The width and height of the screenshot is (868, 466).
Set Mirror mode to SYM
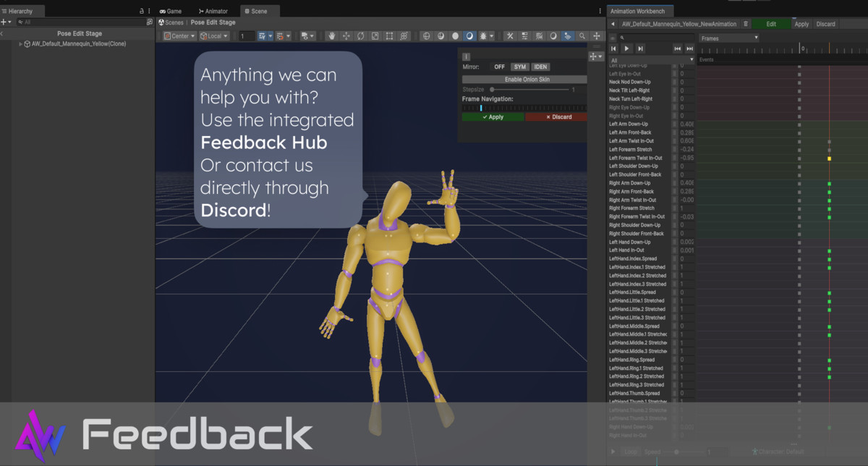point(520,67)
